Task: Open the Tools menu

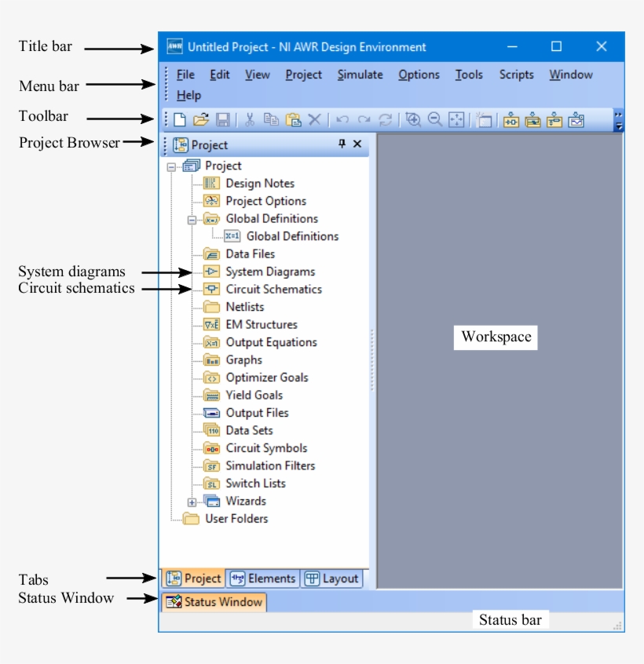Action: [x=469, y=75]
